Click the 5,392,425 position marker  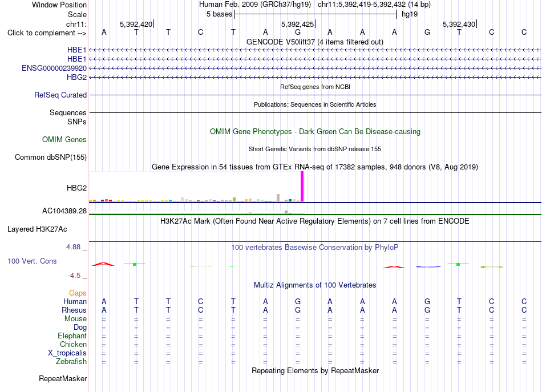(298, 24)
